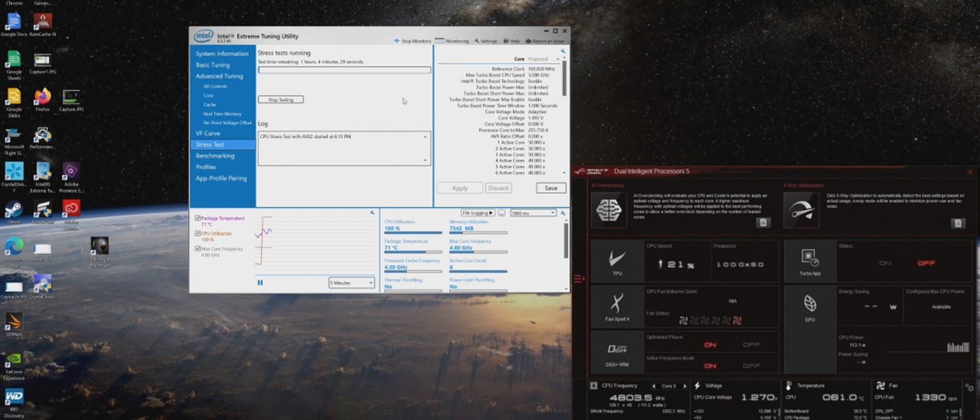
Task: Open the Turbo App panel
Action: coord(809,261)
